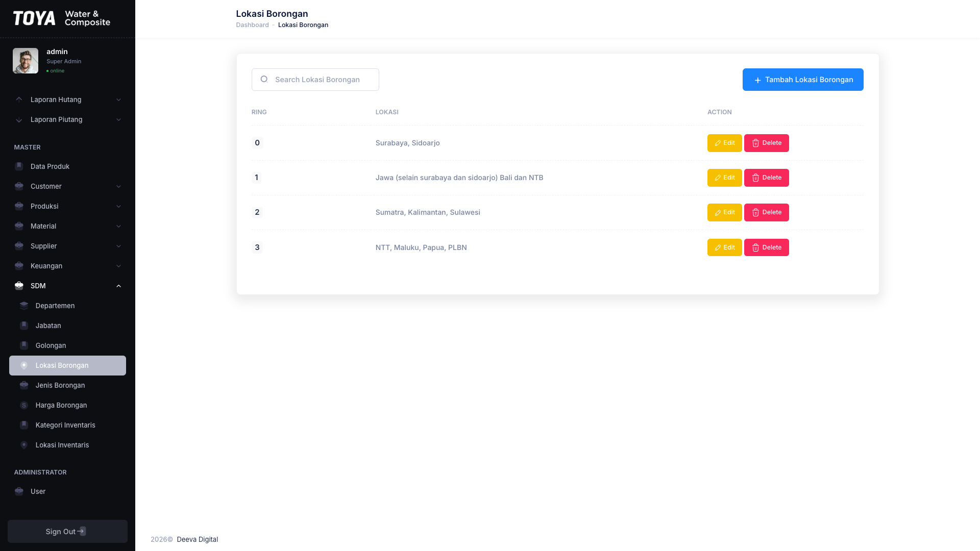Click the Lokasi Borongan pin icon
Viewport: 980px width, 551px height.
coord(24,365)
